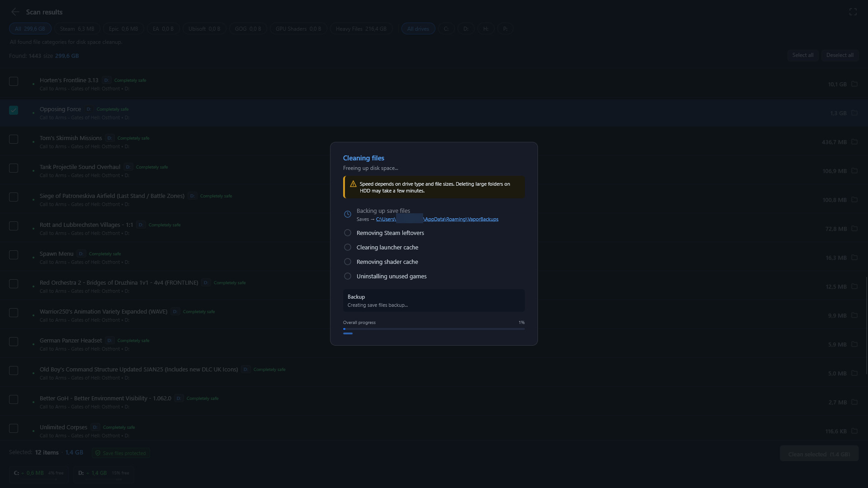This screenshot has height=488, width=868.
Task: Select the Epic 0,6 MB filter tab
Action: pyautogui.click(x=123, y=28)
